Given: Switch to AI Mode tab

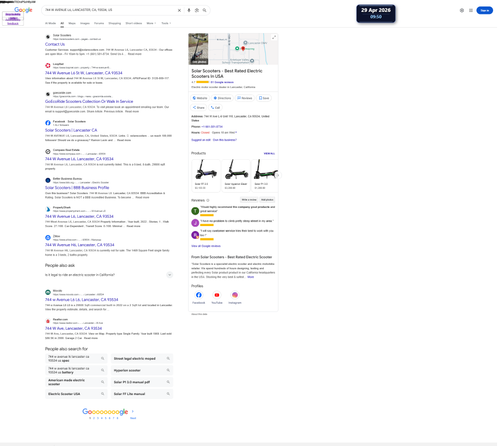Looking at the screenshot, I should click(50, 23).
